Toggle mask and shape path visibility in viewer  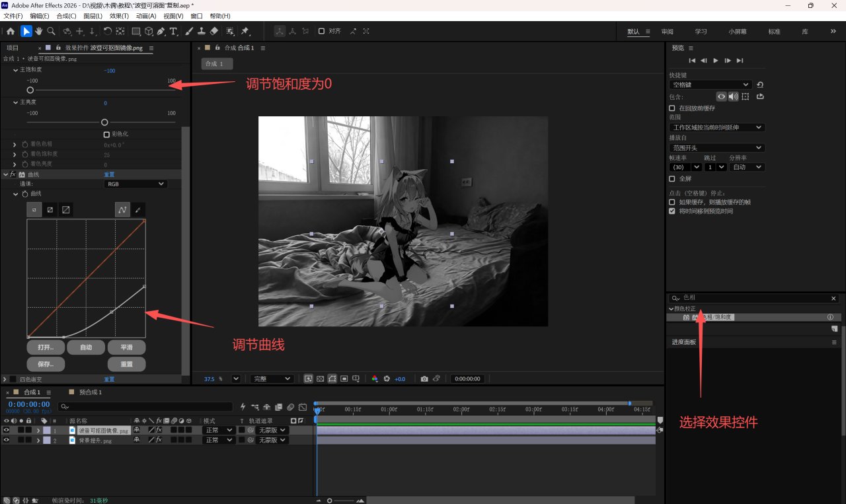(332, 379)
